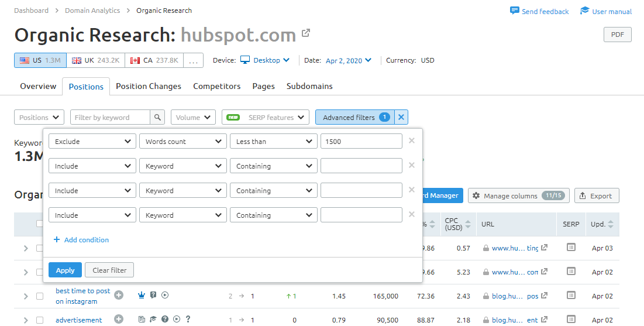Click graduation cap icon in advertisement row
Viewport: 644px width, 326px height.
[x=153, y=319]
